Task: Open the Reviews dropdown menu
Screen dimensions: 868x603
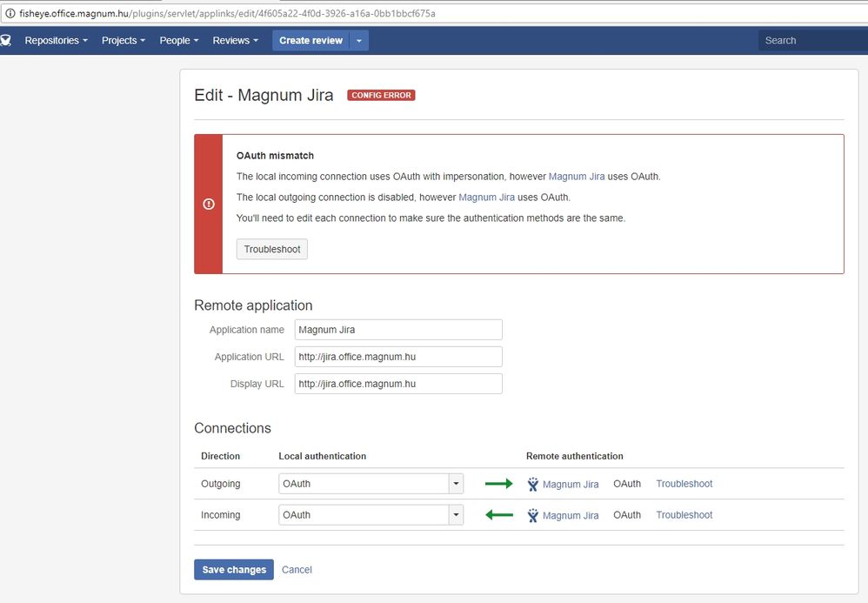Action: (x=236, y=41)
